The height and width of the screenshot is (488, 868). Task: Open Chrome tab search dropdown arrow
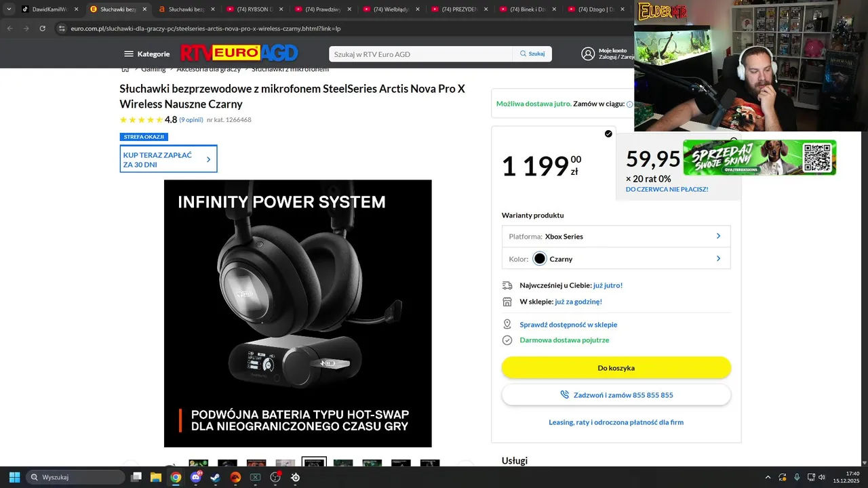click(x=9, y=9)
